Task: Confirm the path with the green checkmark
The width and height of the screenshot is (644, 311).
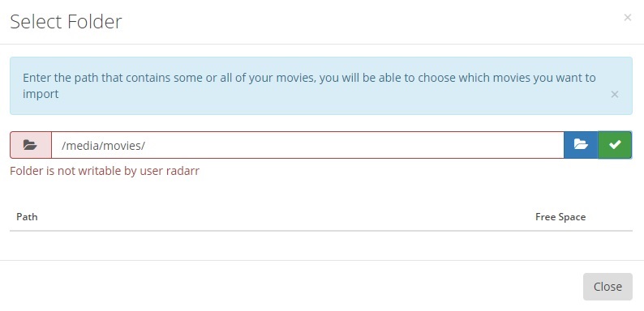Action: [x=615, y=145]
